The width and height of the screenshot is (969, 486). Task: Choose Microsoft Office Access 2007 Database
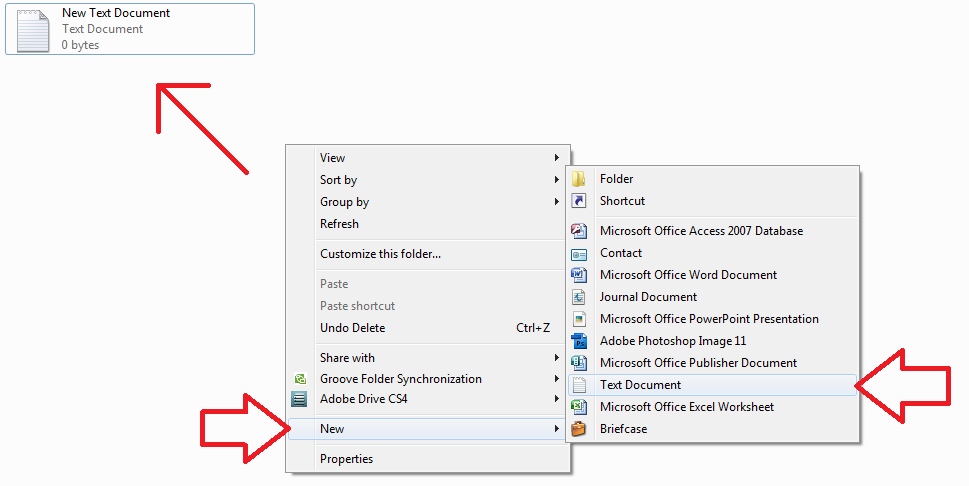click(x=713, y=231)
